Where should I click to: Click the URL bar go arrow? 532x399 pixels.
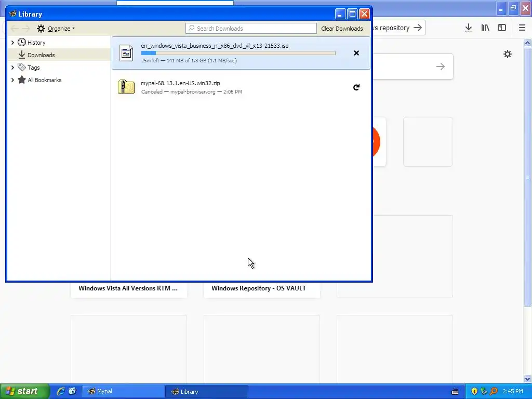coord(418,28)
